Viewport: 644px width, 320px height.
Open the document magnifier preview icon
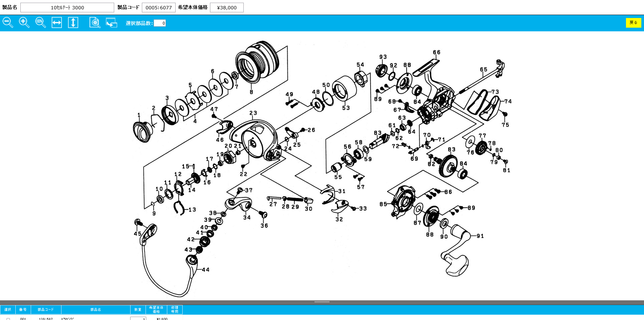click(x=95, y=23)
